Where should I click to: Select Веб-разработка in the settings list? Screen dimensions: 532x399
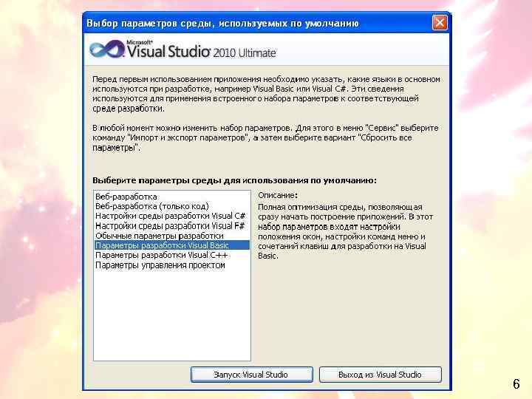(126, 197)
